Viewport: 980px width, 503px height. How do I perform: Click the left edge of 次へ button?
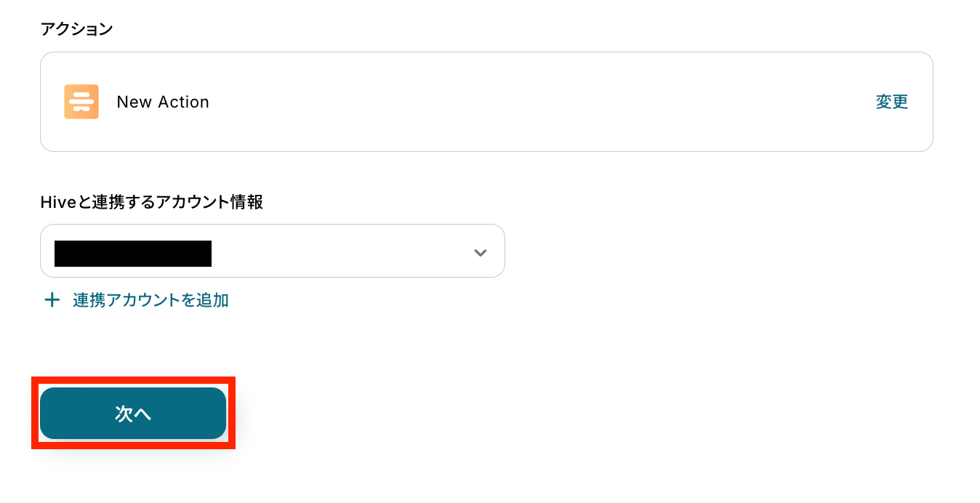(47, 414)
